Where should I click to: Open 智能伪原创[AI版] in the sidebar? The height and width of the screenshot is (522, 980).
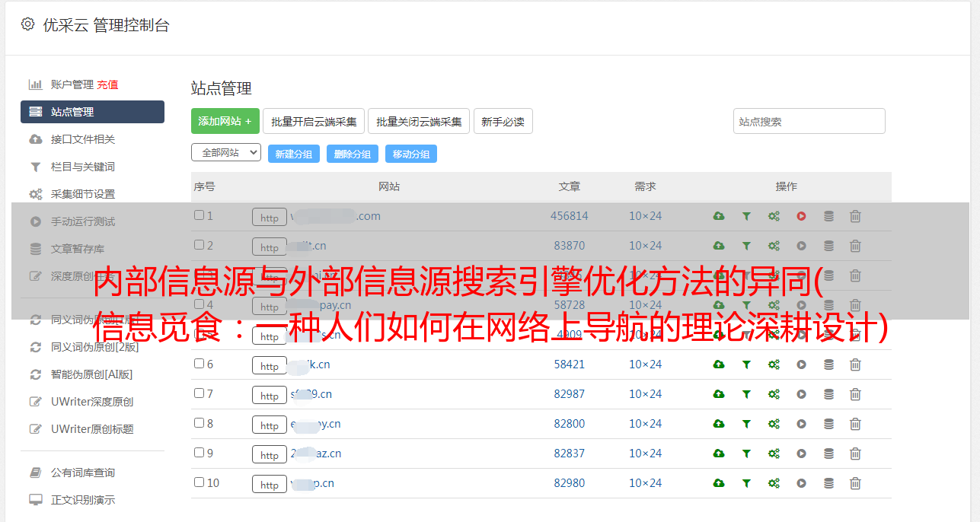(x=92, y=374)
